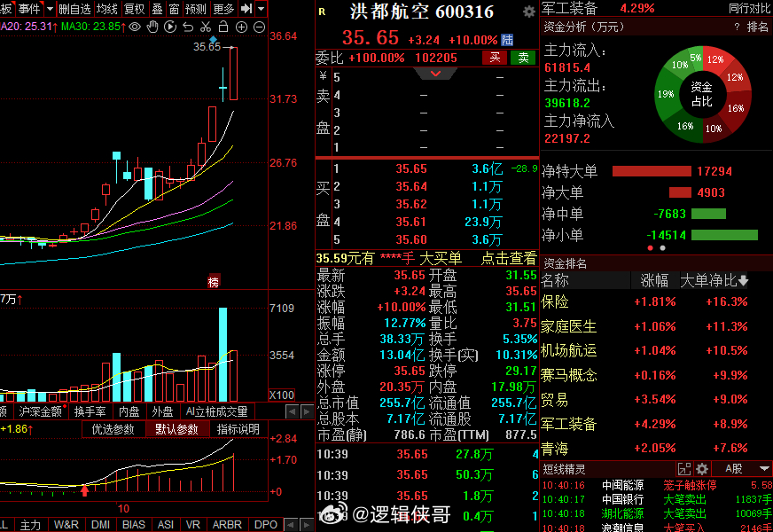The image size is (773, 532).
Task: Select the second page dot under fund bars
Action: click(x=662, y=248)
